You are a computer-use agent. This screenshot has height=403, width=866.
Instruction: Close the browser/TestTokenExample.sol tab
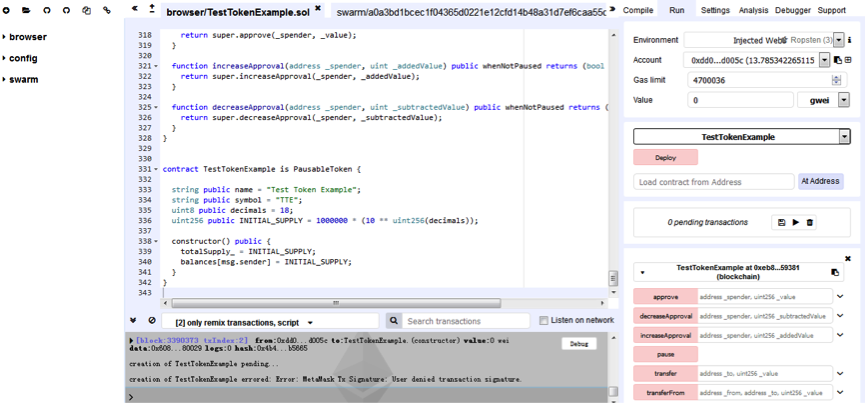coord(318,8)
